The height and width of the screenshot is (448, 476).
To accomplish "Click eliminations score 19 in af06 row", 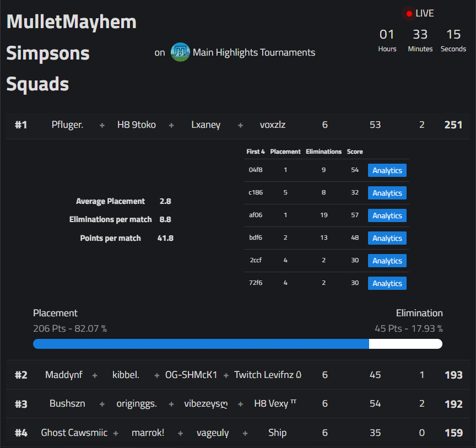I will pyautogui.click(x=324, y=215).
